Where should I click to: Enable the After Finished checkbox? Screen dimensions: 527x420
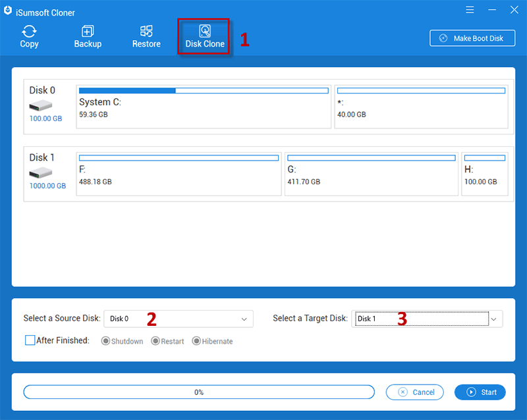pyautogui.click(x=30, y=340)
